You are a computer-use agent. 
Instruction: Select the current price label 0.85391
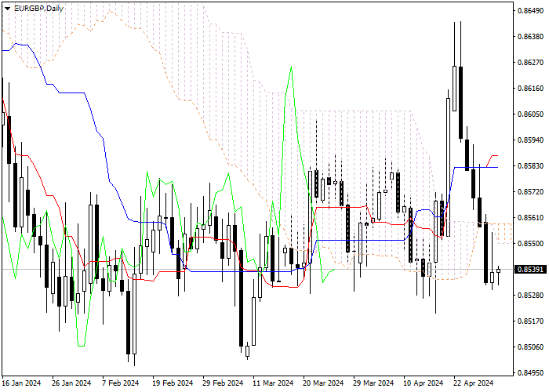point(530,270)
